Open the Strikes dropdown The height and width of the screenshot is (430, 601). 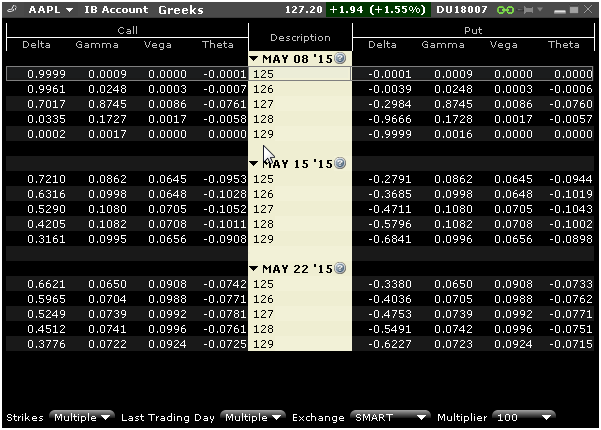[x=82, y=416]
